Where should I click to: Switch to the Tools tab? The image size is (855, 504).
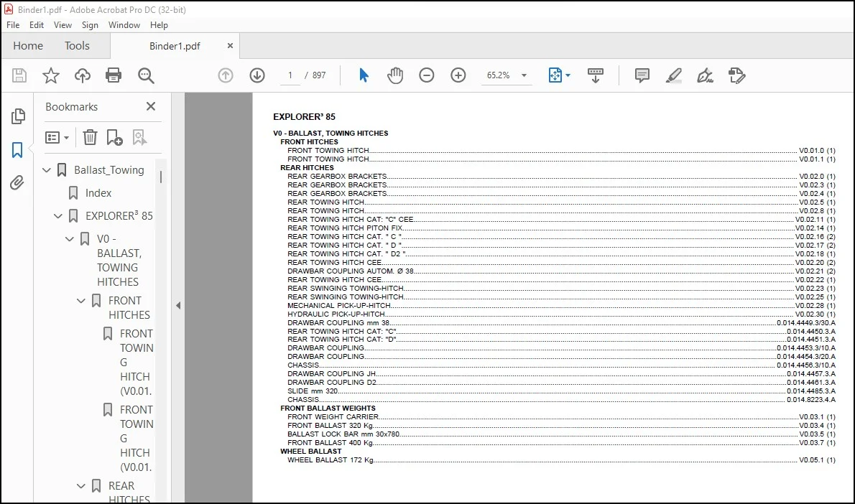(77, 46)
